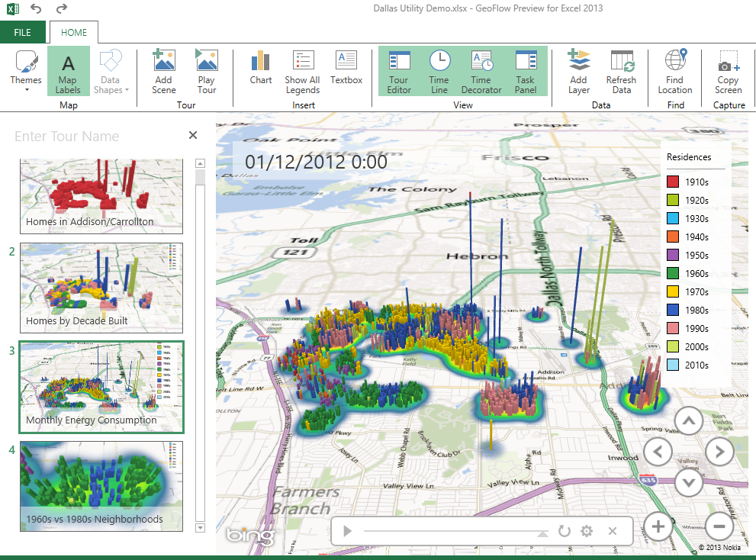Close the timeline control bar

(x=613, y=531)
